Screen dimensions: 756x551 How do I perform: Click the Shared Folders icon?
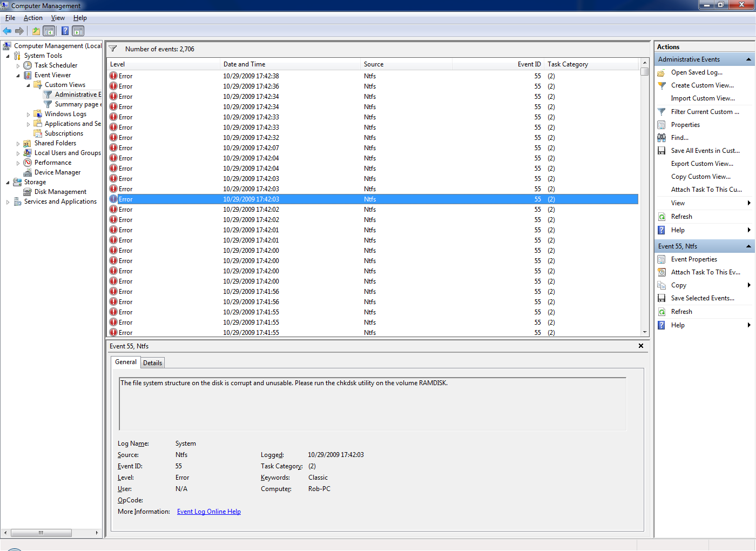[x=28, y=143]
